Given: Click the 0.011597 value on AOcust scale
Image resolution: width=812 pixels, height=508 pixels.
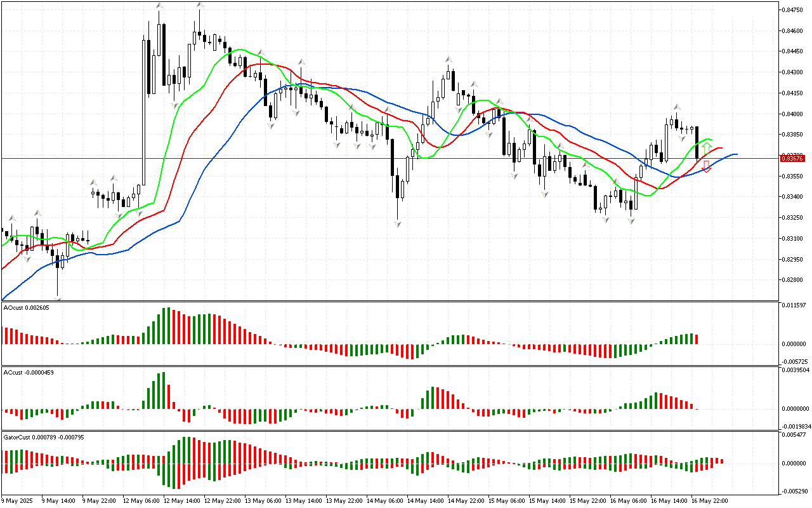Looking at the screenshot, I should coord(795,306).
